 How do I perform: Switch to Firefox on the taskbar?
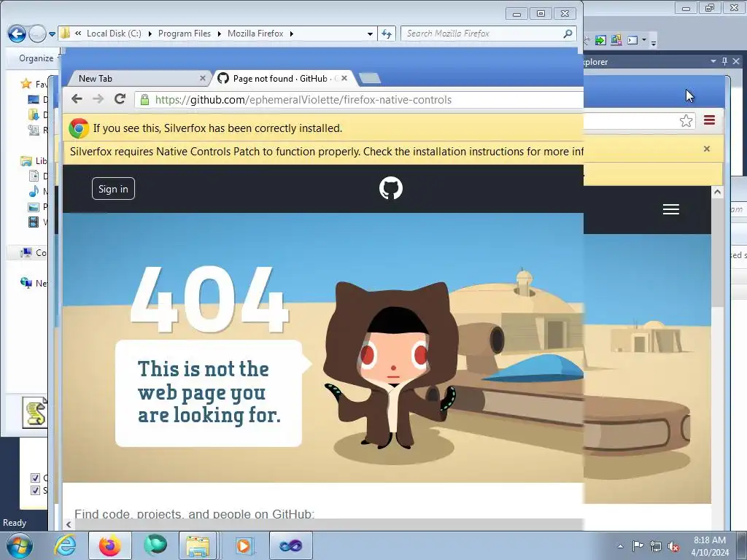tap(110, 545)
